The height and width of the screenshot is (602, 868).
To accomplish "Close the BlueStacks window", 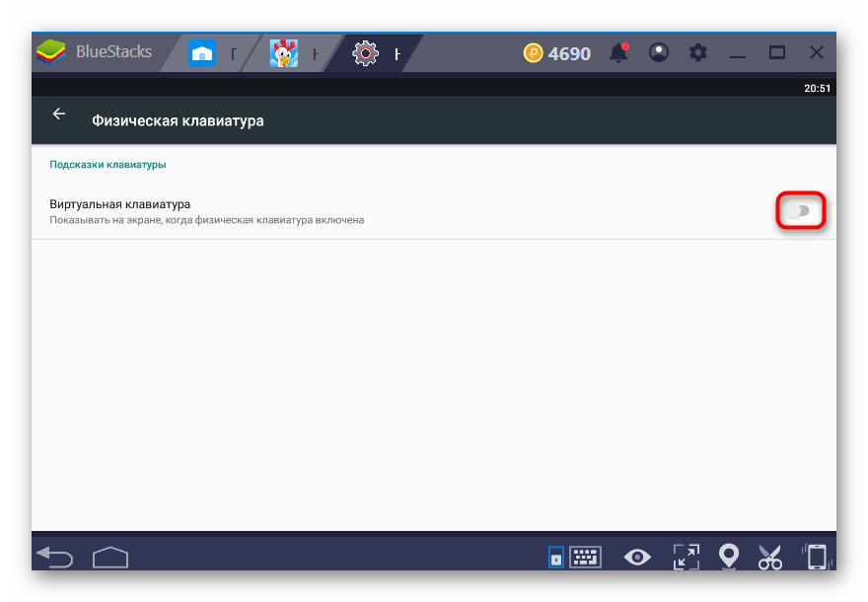I will click(x=817, y=52).
